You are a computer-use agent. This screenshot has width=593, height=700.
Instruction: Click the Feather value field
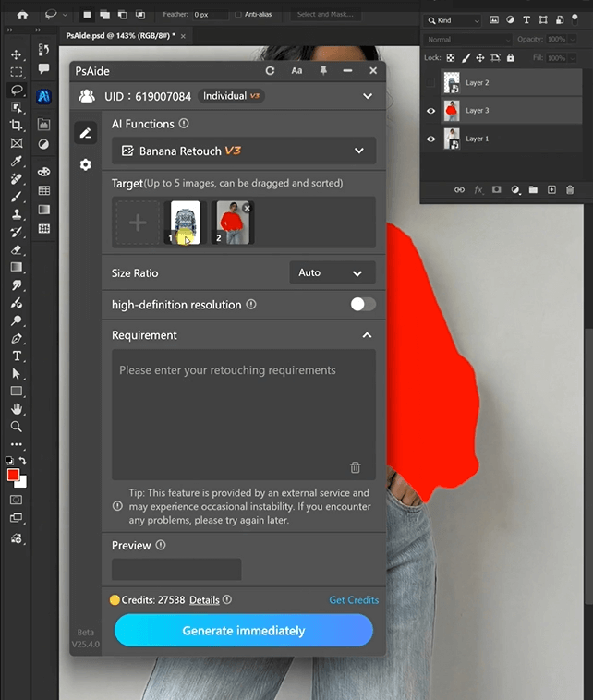point(210,14)
